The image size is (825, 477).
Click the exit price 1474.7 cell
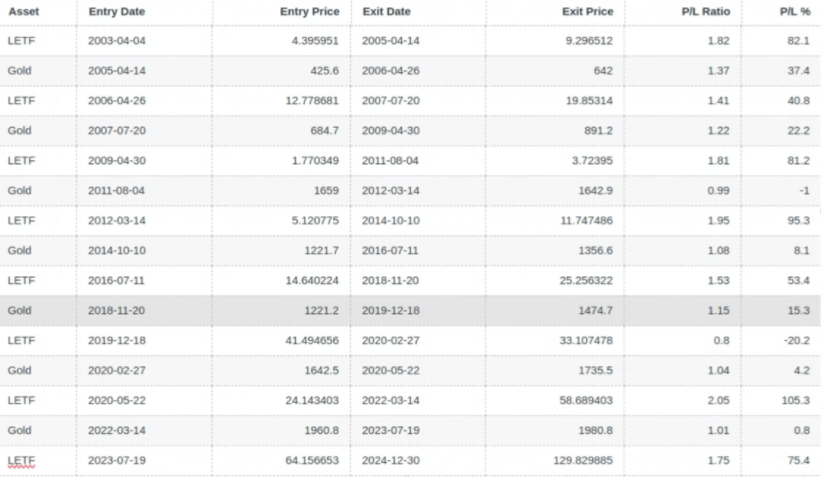click(596, 311)
